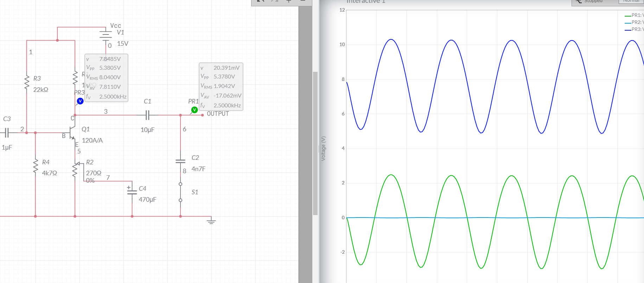Toggle switch S1 in the schematic
644x283 pixels.
coord(180,192)
